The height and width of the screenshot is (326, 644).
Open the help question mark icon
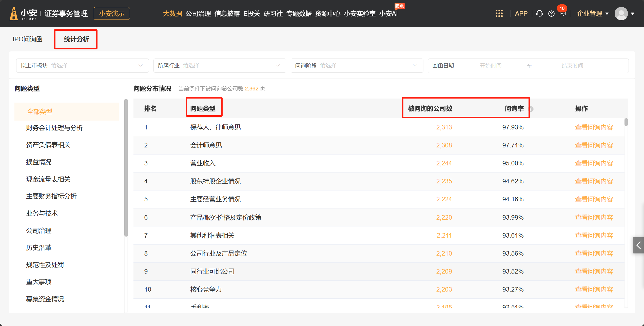[x=551, y=13]
